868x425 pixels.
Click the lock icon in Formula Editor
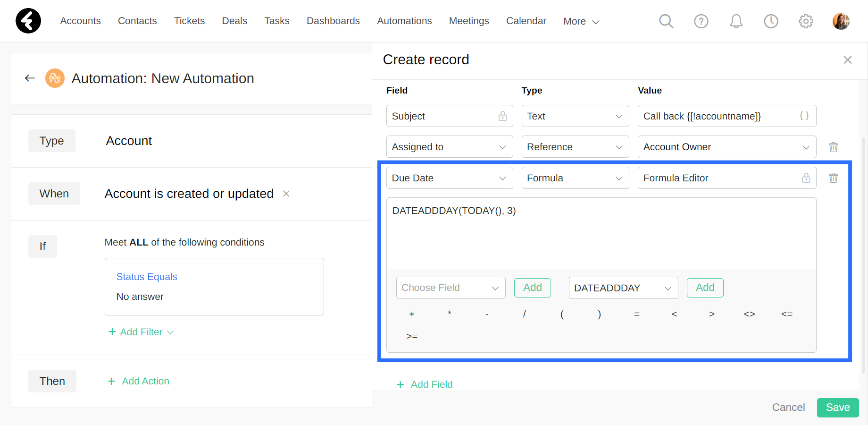[806, 178]
